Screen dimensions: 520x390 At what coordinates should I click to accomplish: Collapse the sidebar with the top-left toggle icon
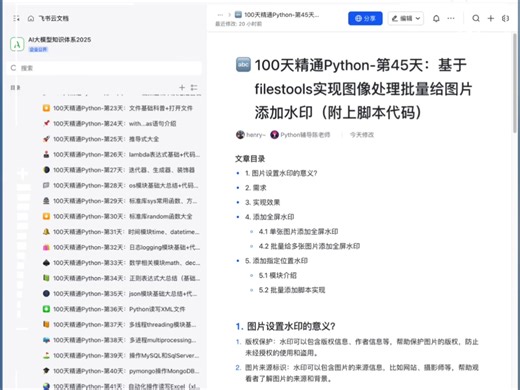16,18
